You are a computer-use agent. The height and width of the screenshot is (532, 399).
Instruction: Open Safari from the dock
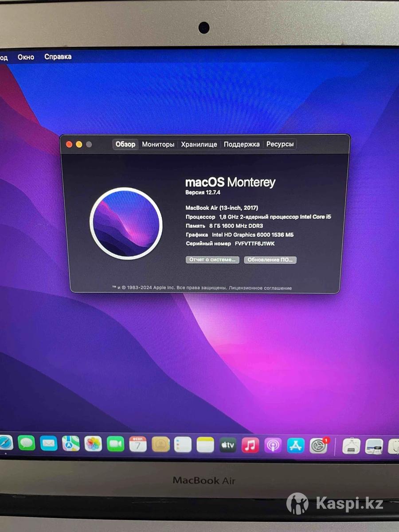coord(5,442)
